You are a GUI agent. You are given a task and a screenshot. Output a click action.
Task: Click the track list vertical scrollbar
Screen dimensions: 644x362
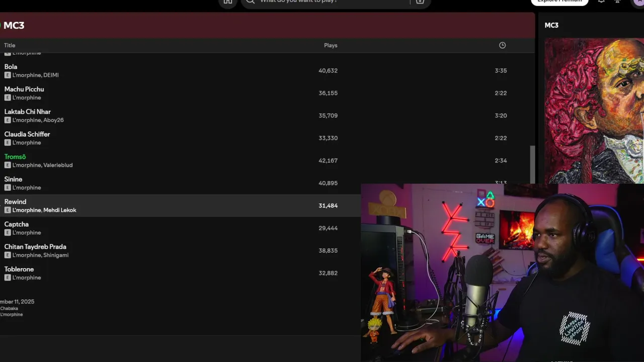[532, 164]
